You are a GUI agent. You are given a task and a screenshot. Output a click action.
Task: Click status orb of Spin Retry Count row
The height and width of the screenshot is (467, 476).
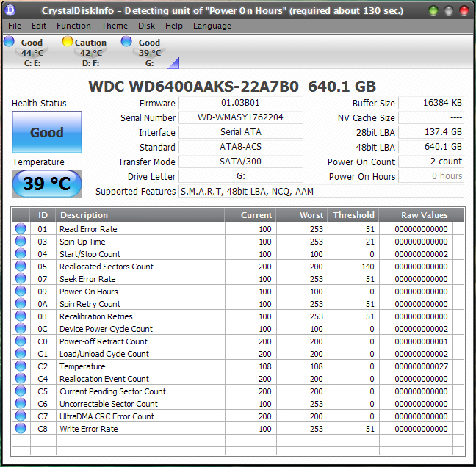pos(21,303)
